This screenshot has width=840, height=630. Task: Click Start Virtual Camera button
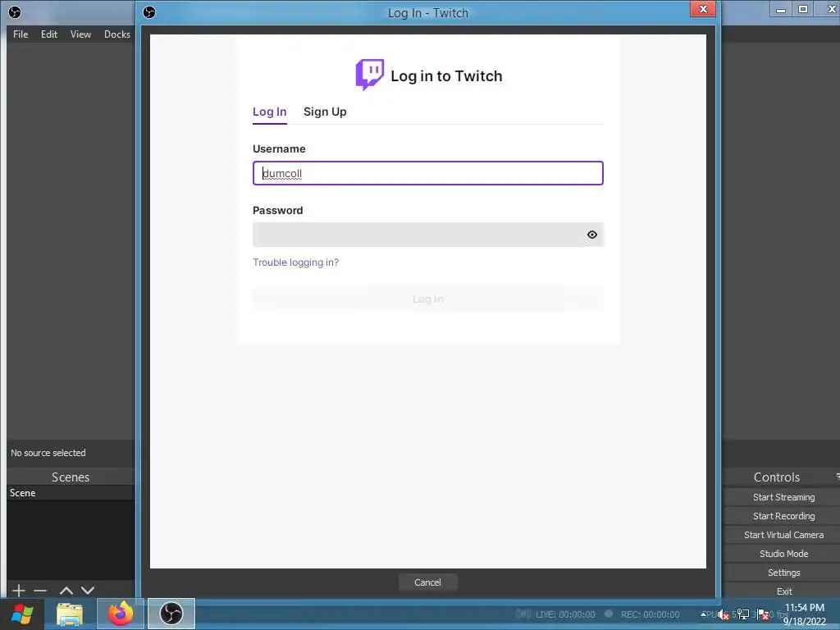tap(783, 535)
